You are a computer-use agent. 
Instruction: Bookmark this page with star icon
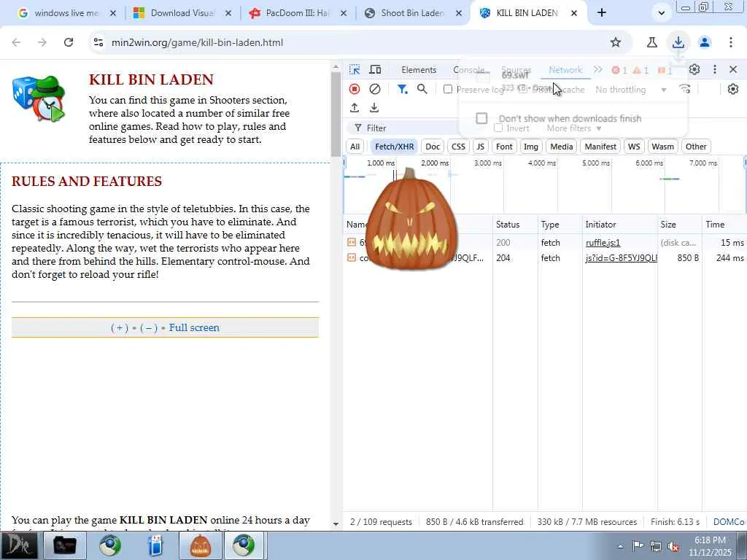616,42
